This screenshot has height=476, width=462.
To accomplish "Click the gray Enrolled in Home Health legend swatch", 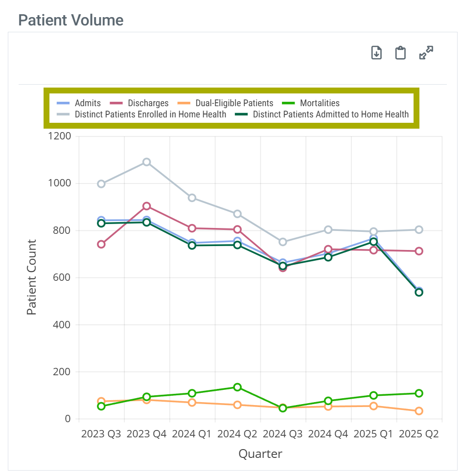I will [x=64, y=114].
